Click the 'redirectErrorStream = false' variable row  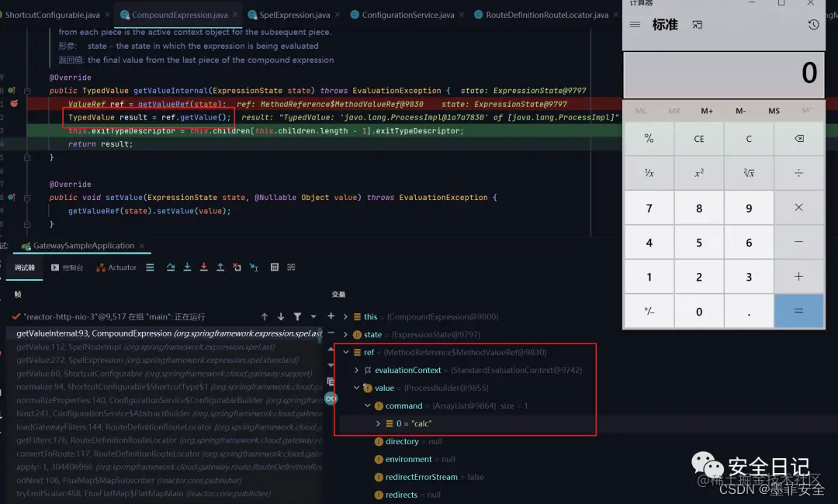[430, 477]
